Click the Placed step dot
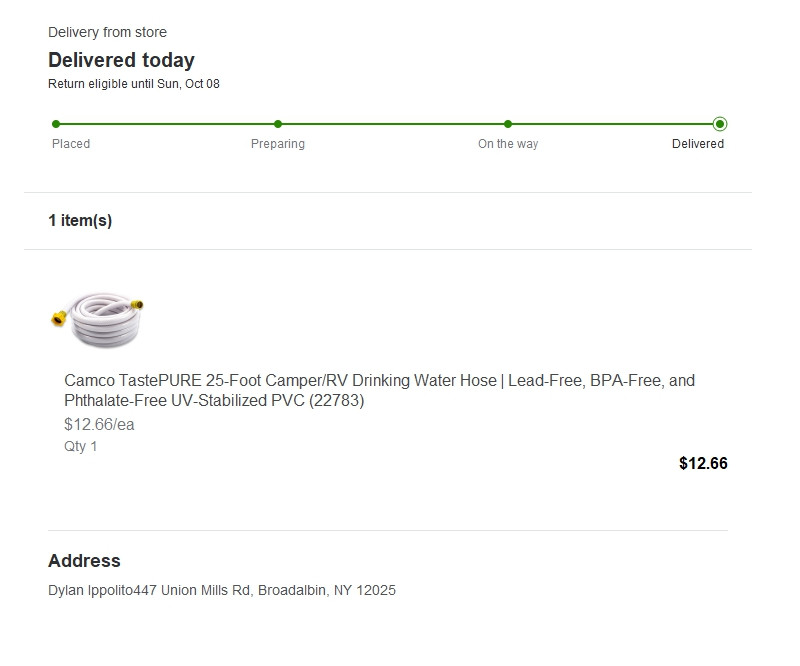The height and width of the screenshot is (666, 800). click(x=56, y=124)
